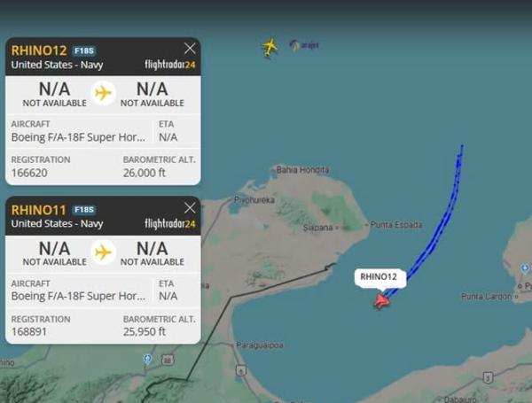Image resolution: width=532 pixels, height=403 pixels.
Task: Click the flightradar24 logo in RHINO11 card
Action: tap(170, 223)
